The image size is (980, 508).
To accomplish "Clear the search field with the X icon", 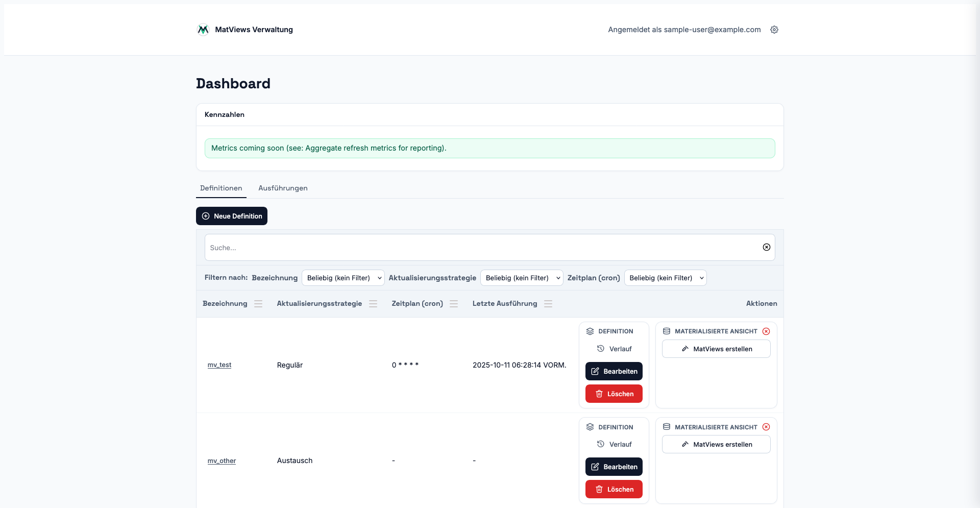I will tap(766, 247).
